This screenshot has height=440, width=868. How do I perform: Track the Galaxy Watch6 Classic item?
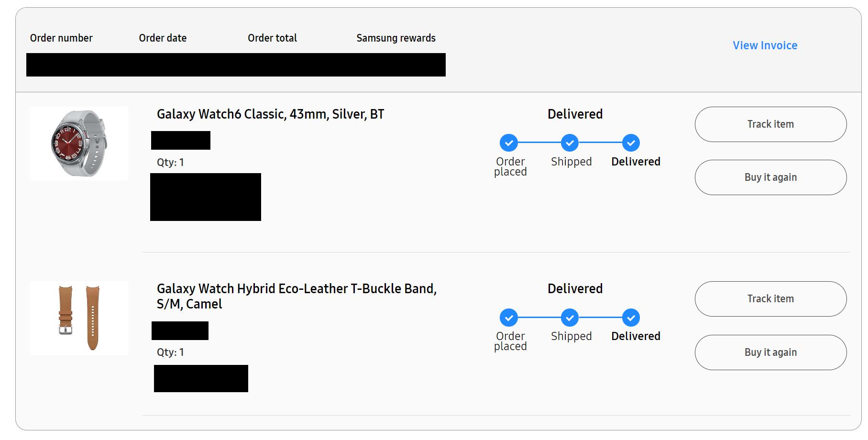[x=770, y=124]
